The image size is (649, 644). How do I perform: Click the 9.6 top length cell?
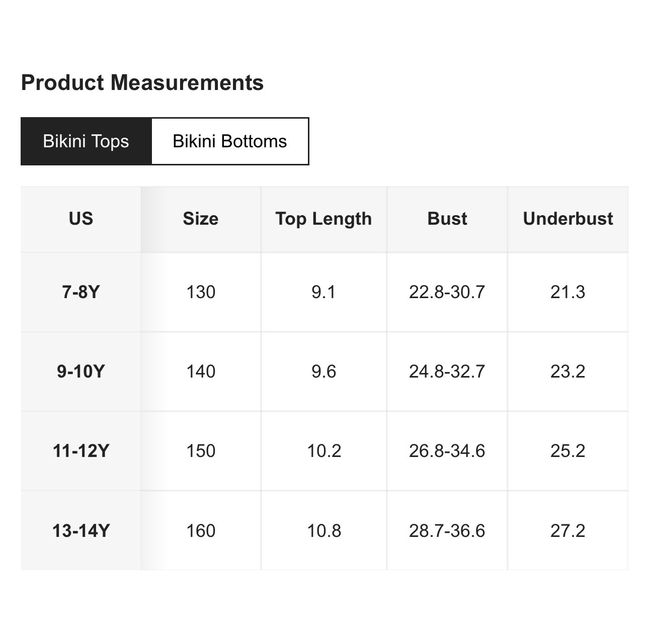[x=324, y=372]
